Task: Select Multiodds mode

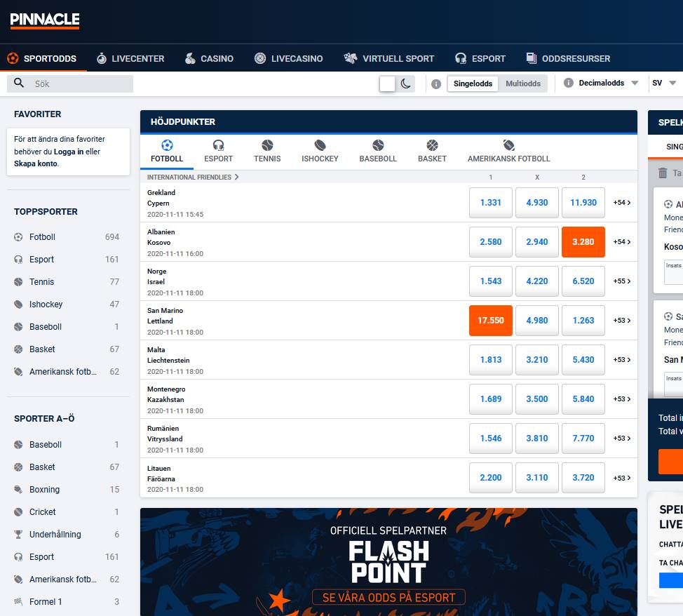Action: pyautogui.click(x=523, y=83)
